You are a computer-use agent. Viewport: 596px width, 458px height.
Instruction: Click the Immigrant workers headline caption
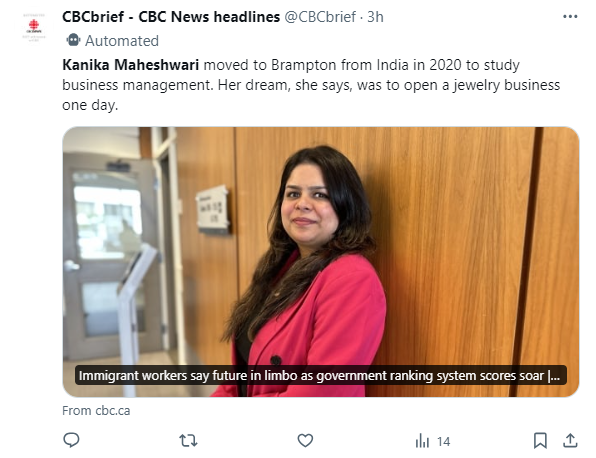(320, 376)
